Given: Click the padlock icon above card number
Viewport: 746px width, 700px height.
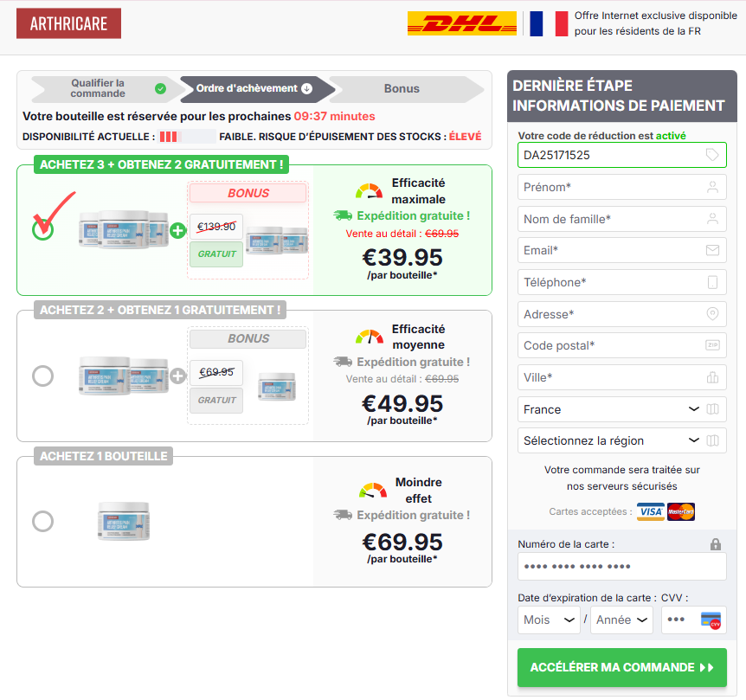Looking at the screenshot, I should (715, 544).
